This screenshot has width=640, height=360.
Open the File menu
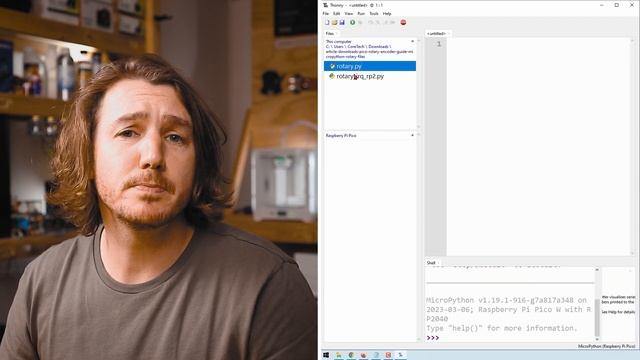326,13
